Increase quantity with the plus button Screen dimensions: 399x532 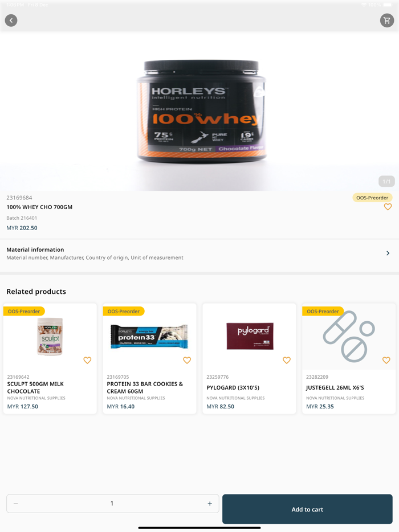pos(210,504)
